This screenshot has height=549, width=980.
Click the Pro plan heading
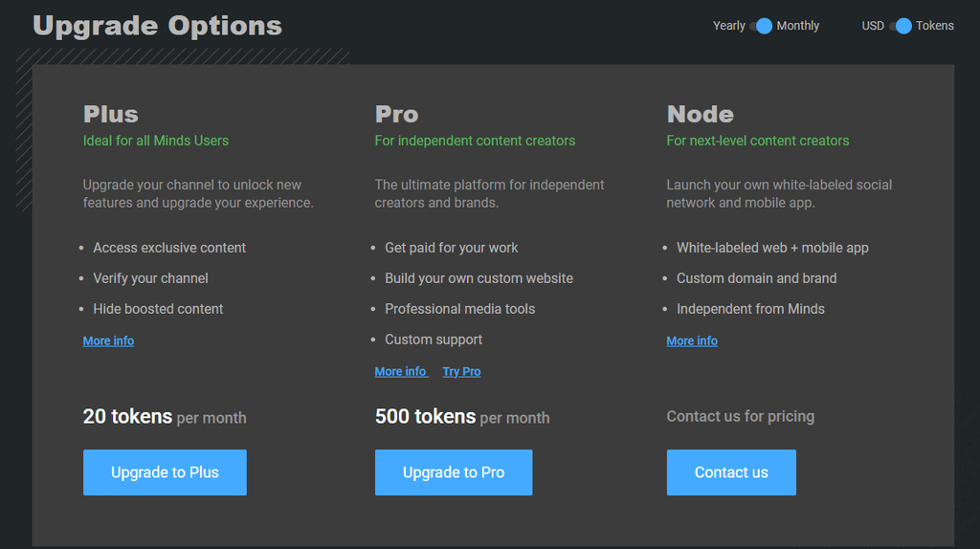pyautogui.click(x=396, y=114)
